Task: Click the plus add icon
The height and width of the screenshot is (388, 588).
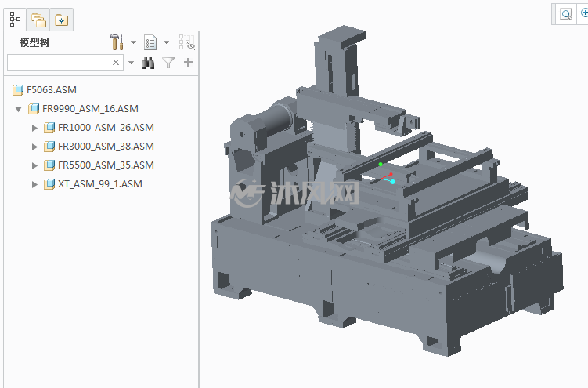Action: [188, 62]
